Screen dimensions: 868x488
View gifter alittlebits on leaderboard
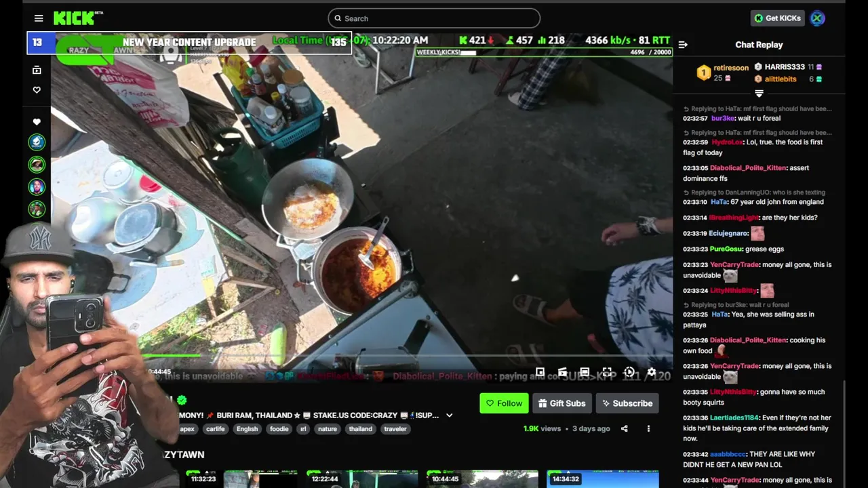788,79
